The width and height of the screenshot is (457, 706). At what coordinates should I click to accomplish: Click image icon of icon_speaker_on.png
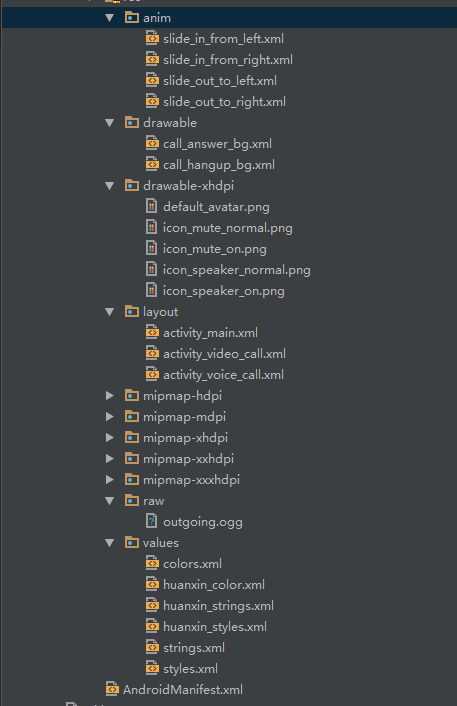(x=152, y=290)
